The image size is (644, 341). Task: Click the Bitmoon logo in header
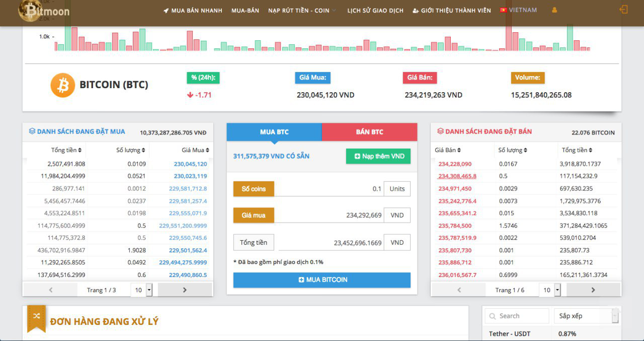pos(44,11)
